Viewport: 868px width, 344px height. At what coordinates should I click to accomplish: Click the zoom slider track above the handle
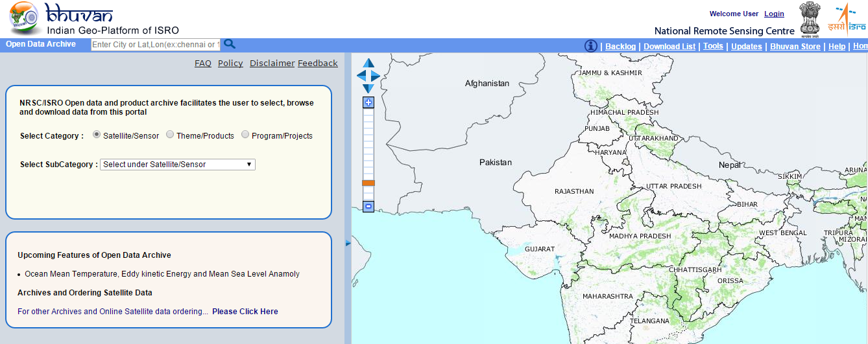368,144
